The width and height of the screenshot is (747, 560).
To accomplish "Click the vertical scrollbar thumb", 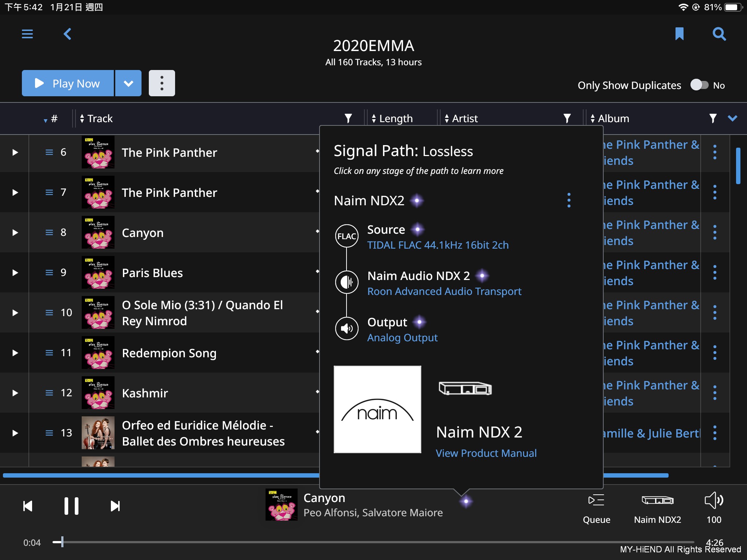I will [738, 166].
